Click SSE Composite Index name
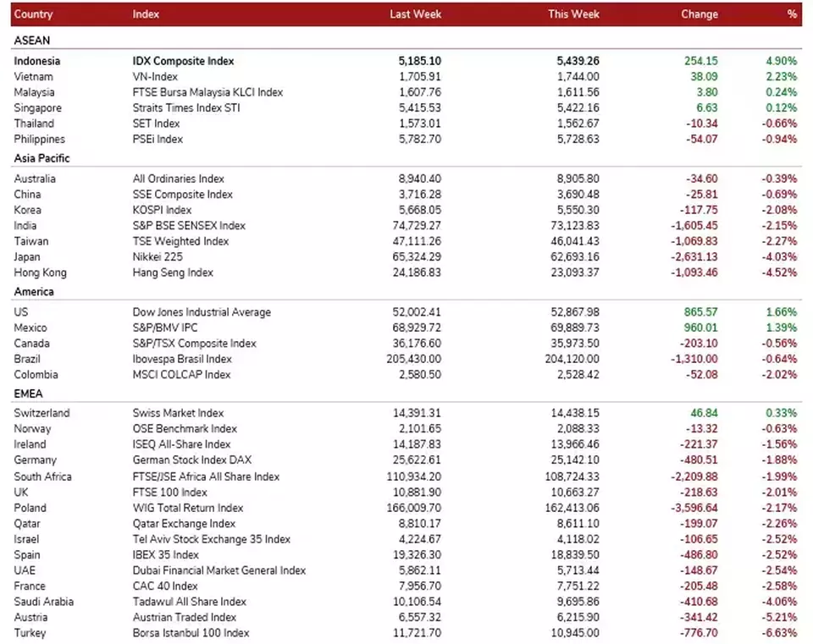 [x=183, y=194]
